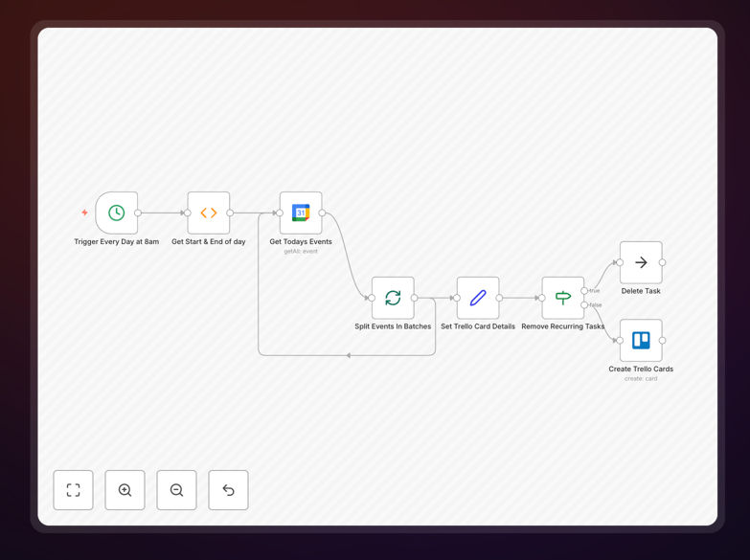This screenshot has width=750, height=560.
Task: Click the input connector of Get Start & End of day
Action: [188, 213]
